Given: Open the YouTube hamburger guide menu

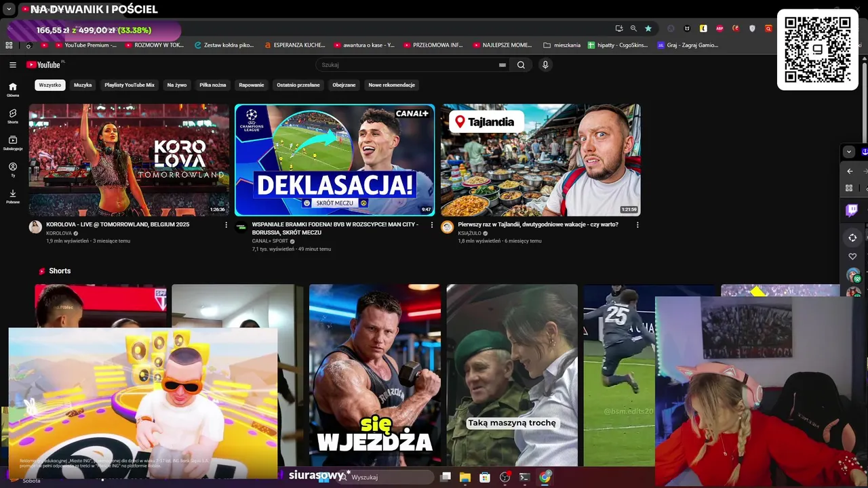Looking at the screenshot, I should pos(12,65).
